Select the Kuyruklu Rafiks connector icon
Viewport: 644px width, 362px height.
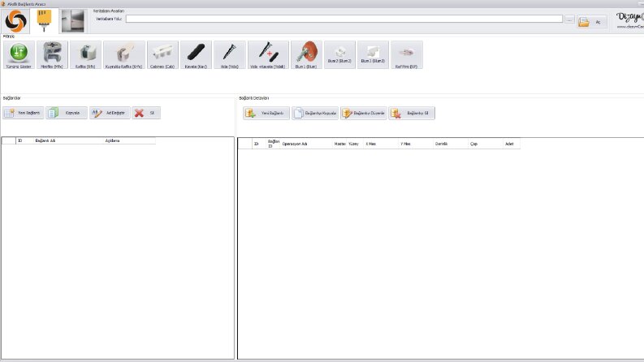pyautogui.click(x=124, y=55)
